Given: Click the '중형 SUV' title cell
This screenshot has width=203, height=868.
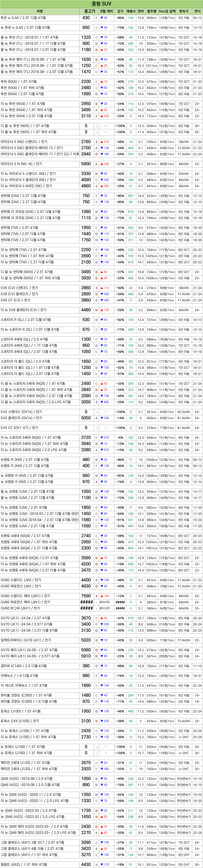Looking at the screenshot, I should pyautogui.click(x=102, y=4).
